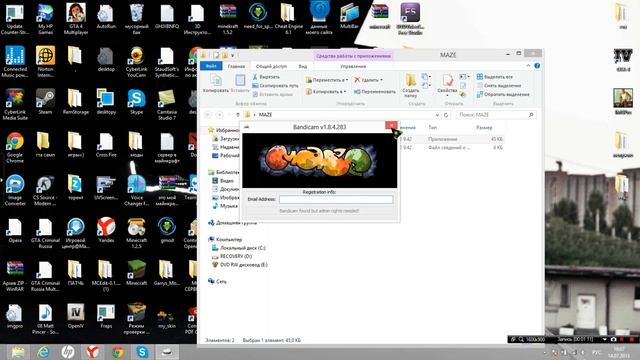Select the OpenIV desktop icon
The width and height of the screenshot is (640, 360).
[x=76, y=316]
